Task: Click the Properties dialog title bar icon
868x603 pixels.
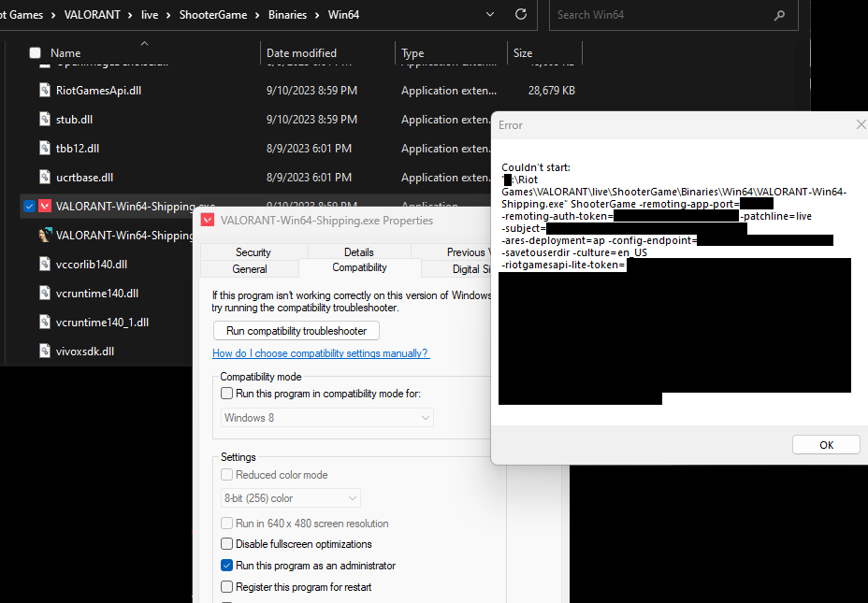Action: pyautogui.click(x=208, y=221)
